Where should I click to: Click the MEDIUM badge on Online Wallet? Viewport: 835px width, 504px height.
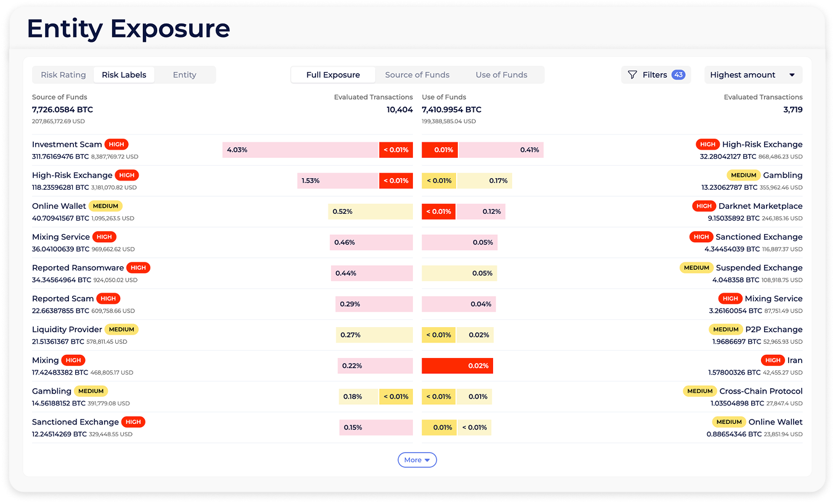105,206
